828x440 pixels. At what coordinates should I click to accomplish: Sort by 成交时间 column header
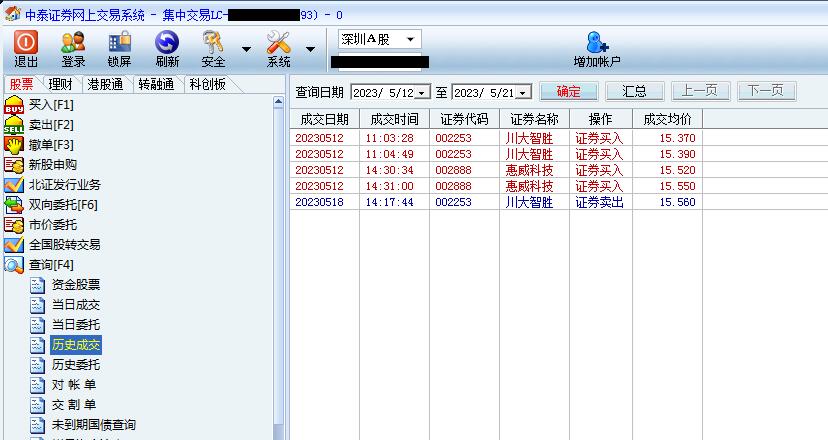pos(394,119)
